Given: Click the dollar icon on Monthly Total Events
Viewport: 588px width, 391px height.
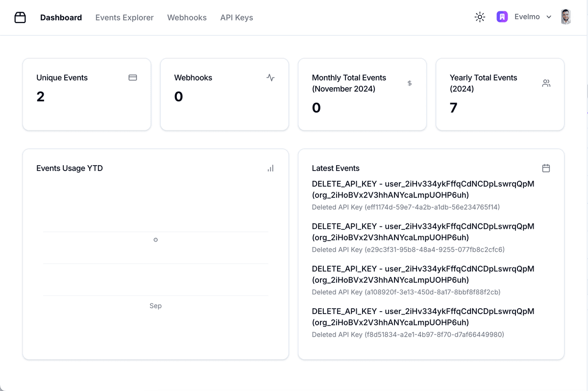Looking at the screenshot, I should tap(410, 83).
